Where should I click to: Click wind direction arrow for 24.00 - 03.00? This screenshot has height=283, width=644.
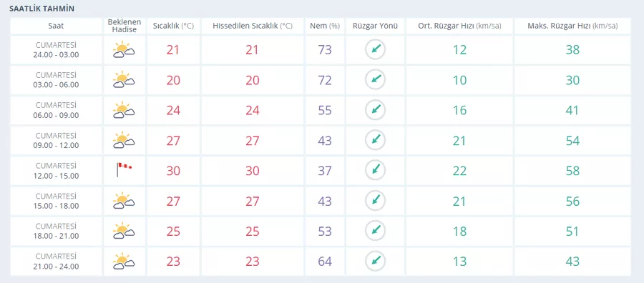[376, 49]
